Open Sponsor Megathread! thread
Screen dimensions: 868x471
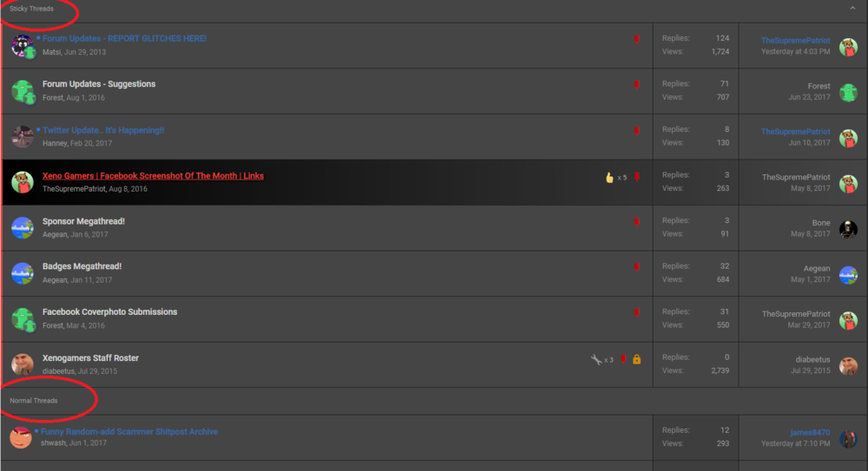[83, 221]
